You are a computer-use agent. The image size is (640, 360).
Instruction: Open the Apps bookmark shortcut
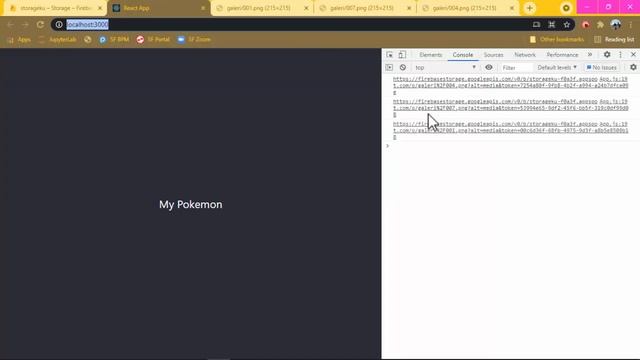pyautogui.click(x=19, y=40)
